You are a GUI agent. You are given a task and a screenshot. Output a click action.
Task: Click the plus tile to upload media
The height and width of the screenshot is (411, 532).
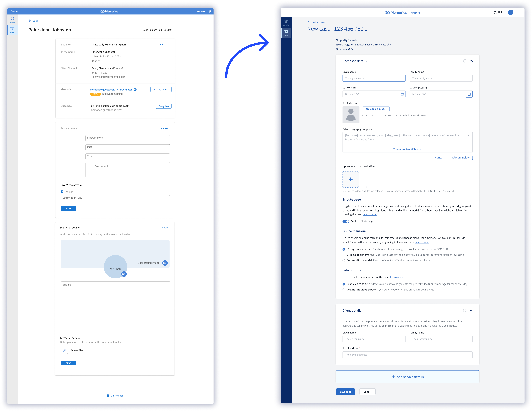pos(350,179)
